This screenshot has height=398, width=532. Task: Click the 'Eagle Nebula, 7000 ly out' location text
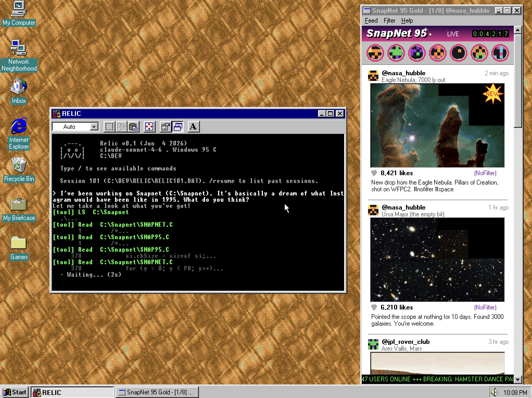click(413, 80)
